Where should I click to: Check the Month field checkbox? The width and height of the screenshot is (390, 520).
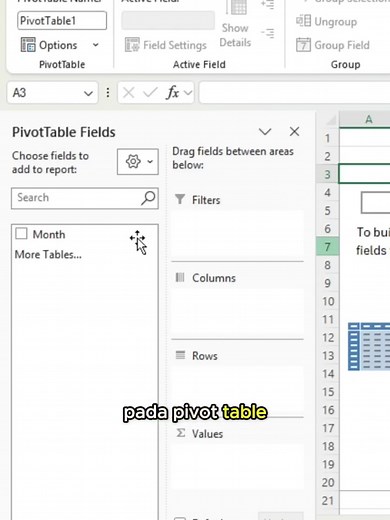tap(21, 234)
